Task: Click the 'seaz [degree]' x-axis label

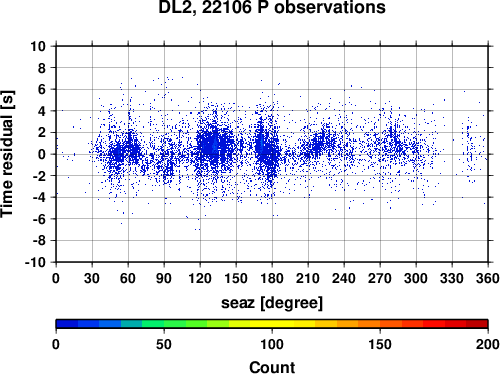Action: click(272, 303)
